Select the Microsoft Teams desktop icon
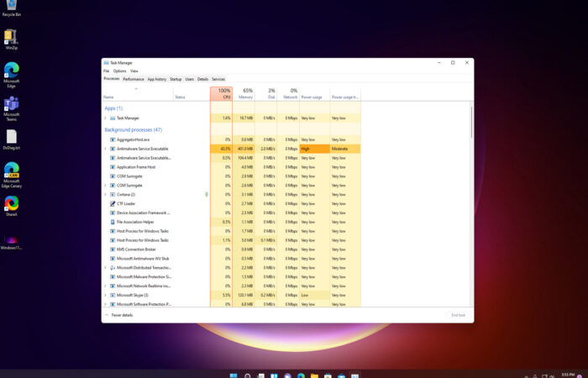This screenshot has height=378, width=588. (11, 108)
